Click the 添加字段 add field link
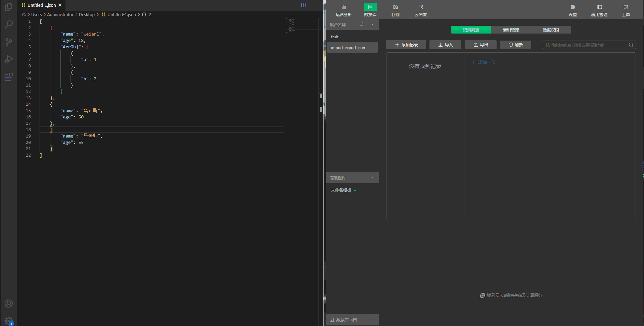 click(x=484, y=62)
